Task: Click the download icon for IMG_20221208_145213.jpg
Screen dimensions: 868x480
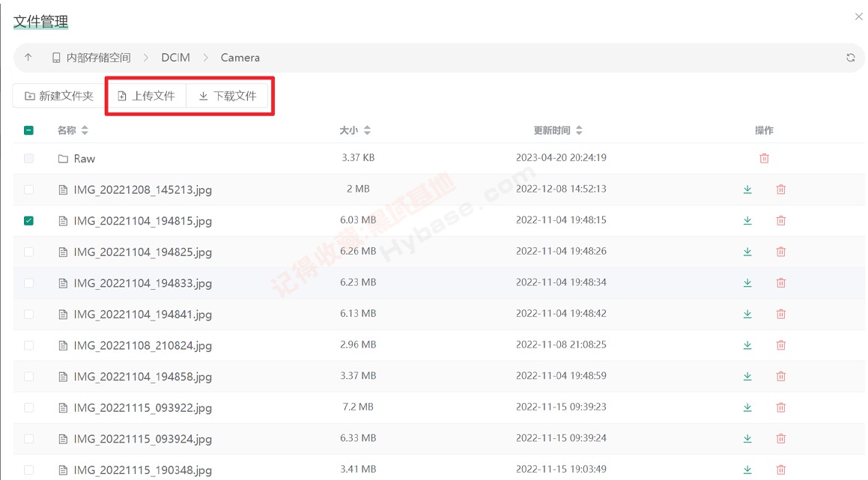Action: click(x=747, y=189)
